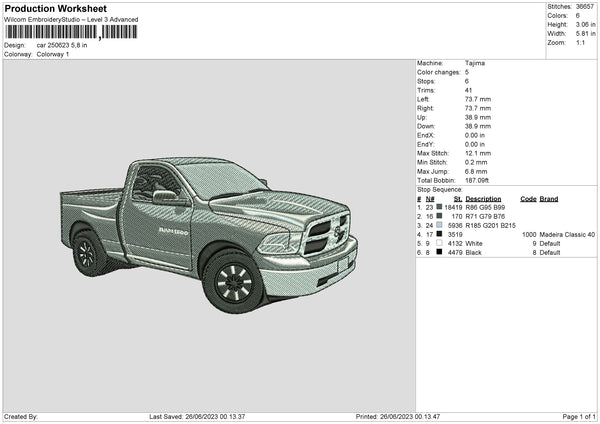
Task: Click the Wilcom EmbroideryStudio Level 3 Advanced text
Action: click(x=71, y=20)
